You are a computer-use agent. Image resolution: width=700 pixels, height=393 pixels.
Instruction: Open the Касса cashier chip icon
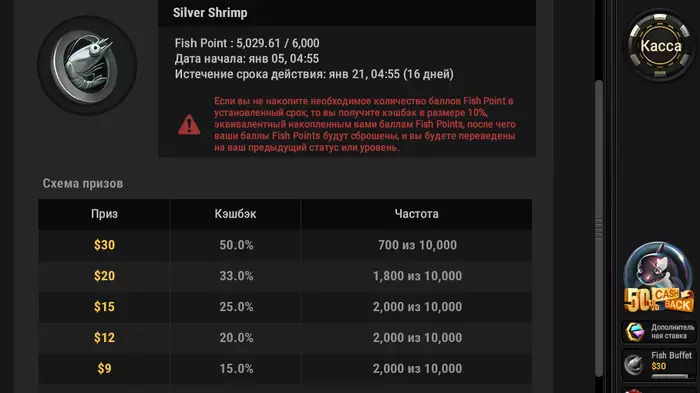tap(660, 45)
